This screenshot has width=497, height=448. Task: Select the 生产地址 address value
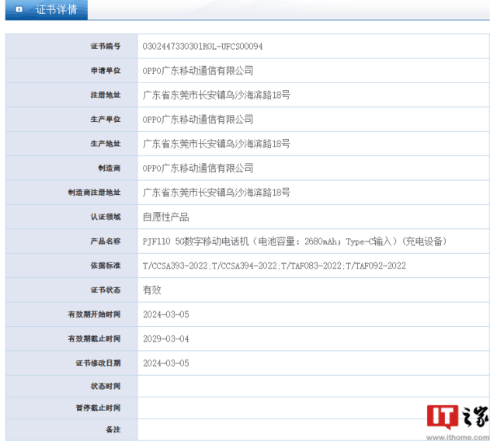pyautogui.click(x=216, y=144)
